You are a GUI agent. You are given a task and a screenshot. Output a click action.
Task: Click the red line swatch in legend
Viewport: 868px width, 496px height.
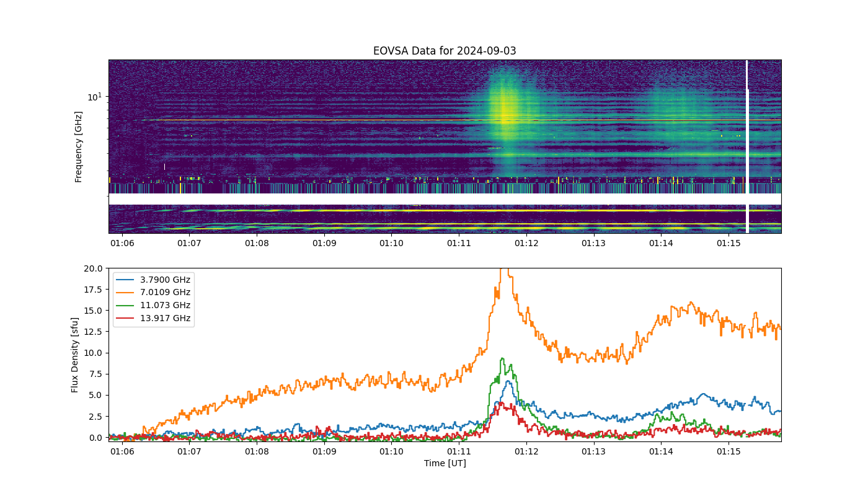[126, 319]
